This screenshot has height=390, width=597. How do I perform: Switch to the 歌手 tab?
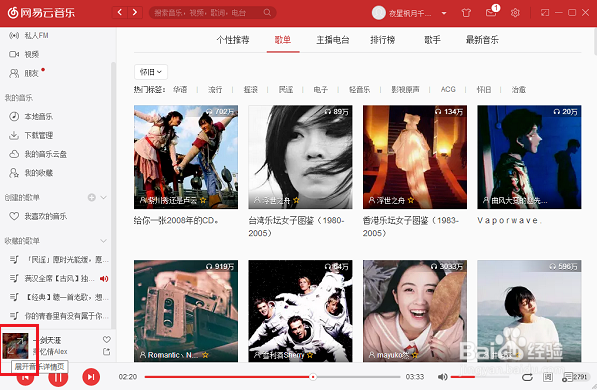tap(433, 40)
